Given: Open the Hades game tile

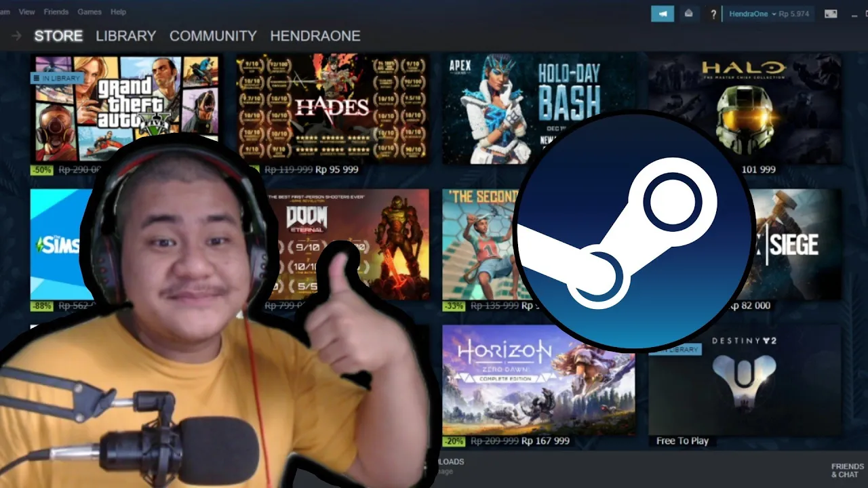Looking at the screenshot, I should tap(332, 108).
